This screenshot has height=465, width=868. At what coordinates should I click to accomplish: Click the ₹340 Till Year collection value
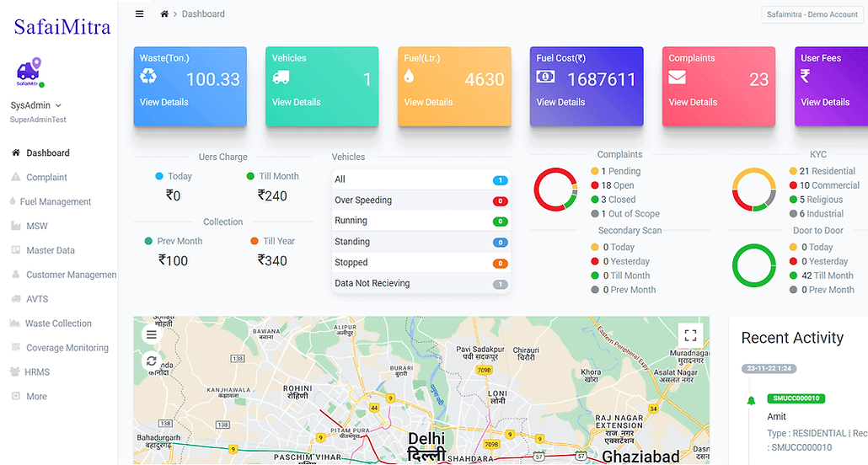(272, 260)
